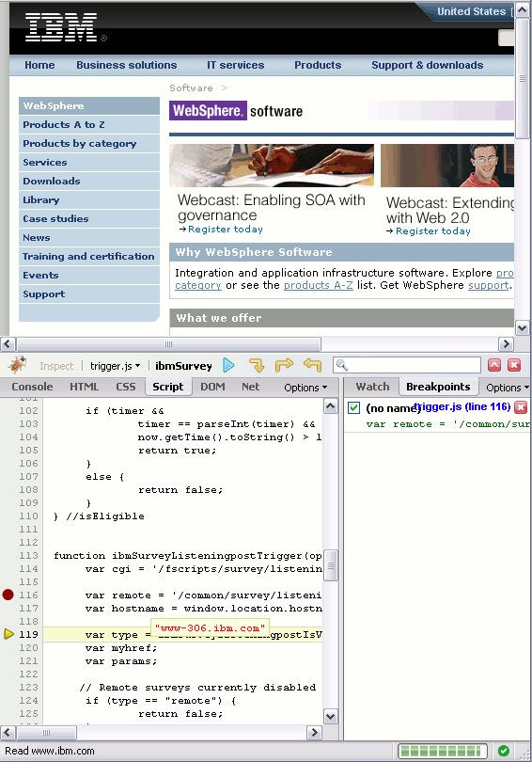The height and width of the screenshot is (762, 532).
Task: Click yellow execution arrow on line 119
Action: point(8,634)
